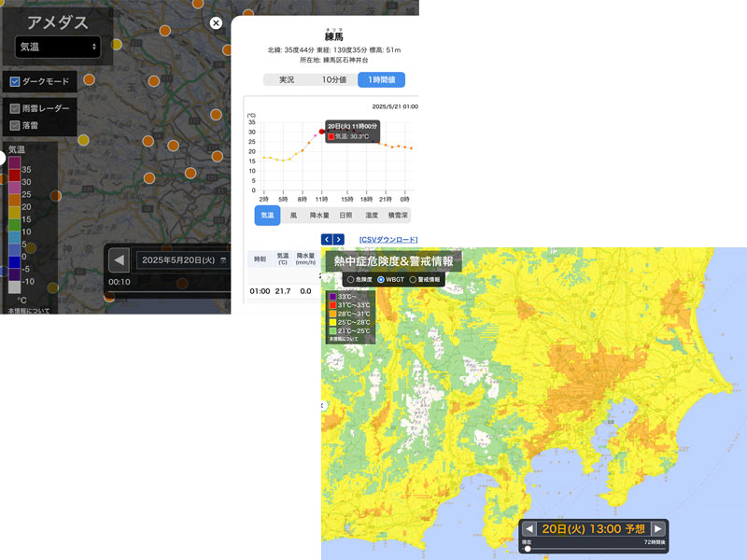
Task: Enable the 落雷 checkbox
Action: pos(15,125)
